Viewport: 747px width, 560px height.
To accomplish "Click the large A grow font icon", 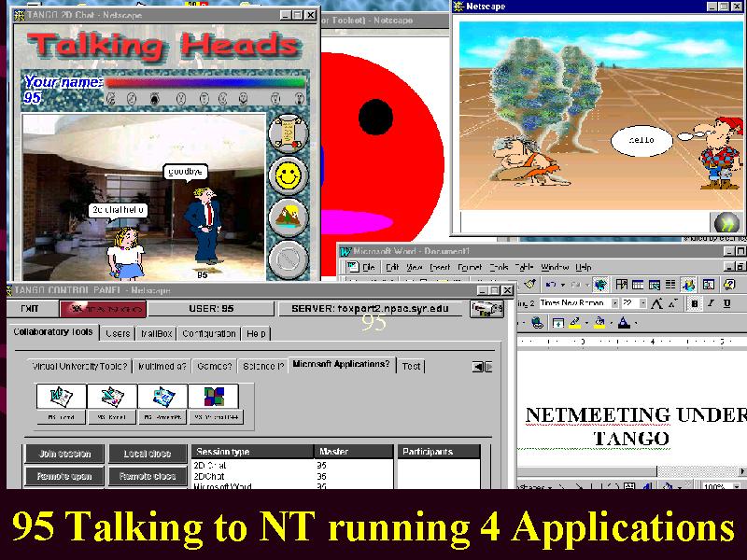I will [x=657, y=303].
